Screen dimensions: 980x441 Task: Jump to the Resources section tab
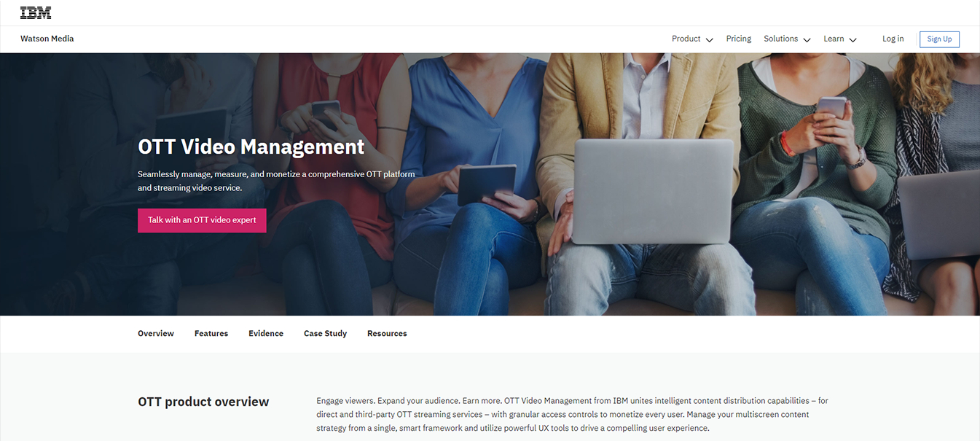[x=387, y=334]
